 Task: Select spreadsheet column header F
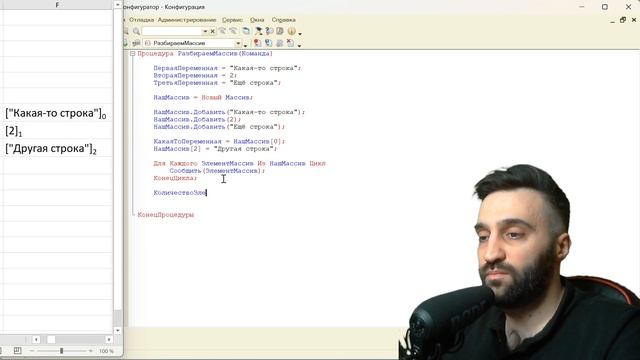(x=57, y=4)
